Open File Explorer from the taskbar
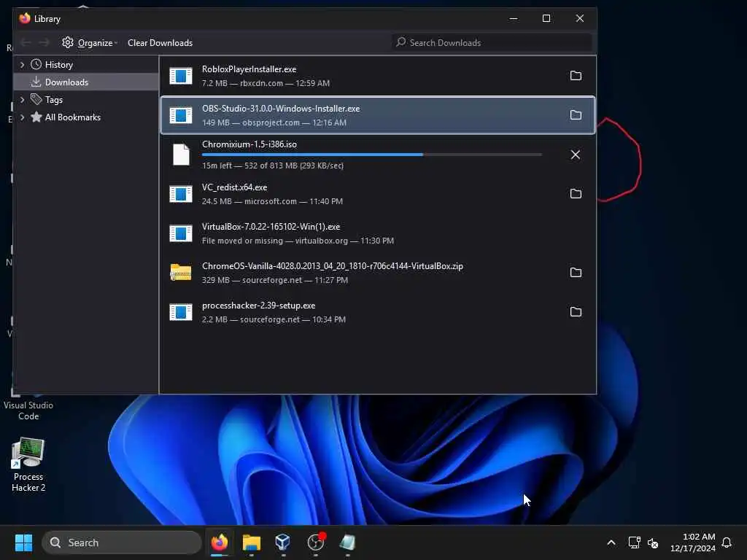The width and height of the screenshot is (747, 560). coord(252,542)
